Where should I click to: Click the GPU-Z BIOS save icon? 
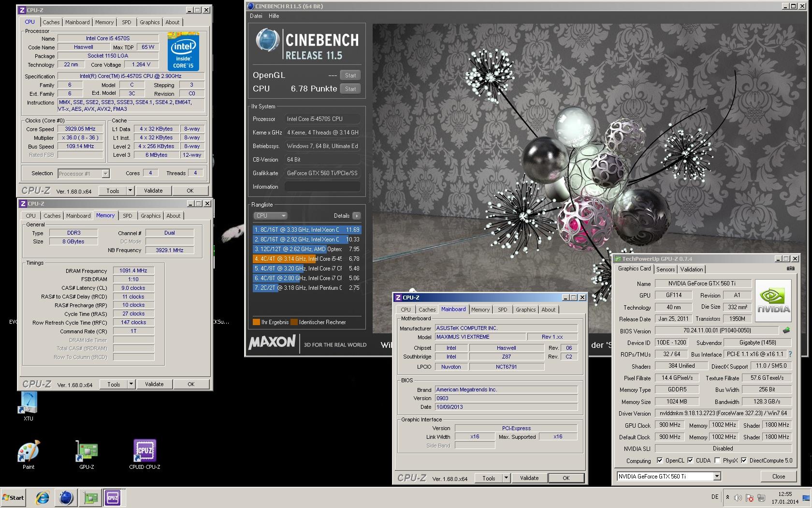coord(786,330)
